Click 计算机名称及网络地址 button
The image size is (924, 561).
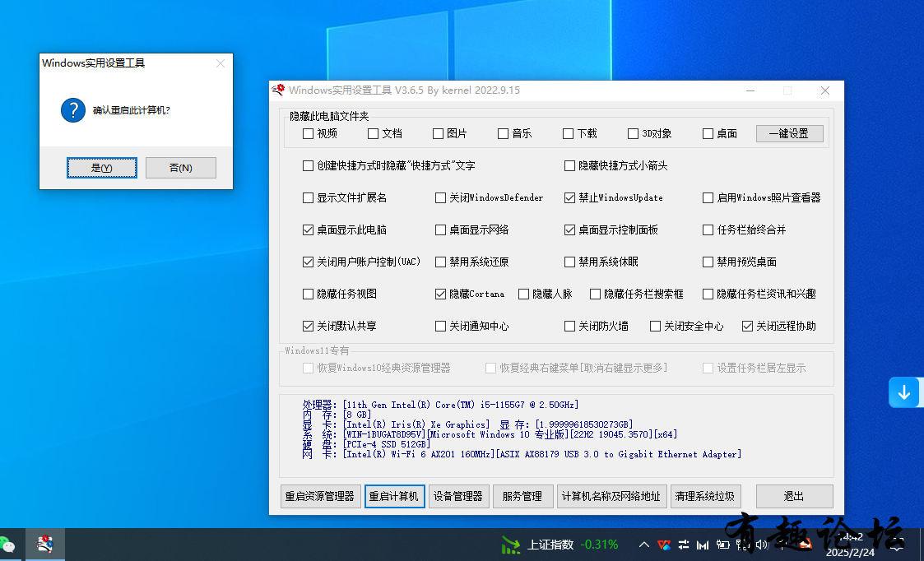coord(611,496)
